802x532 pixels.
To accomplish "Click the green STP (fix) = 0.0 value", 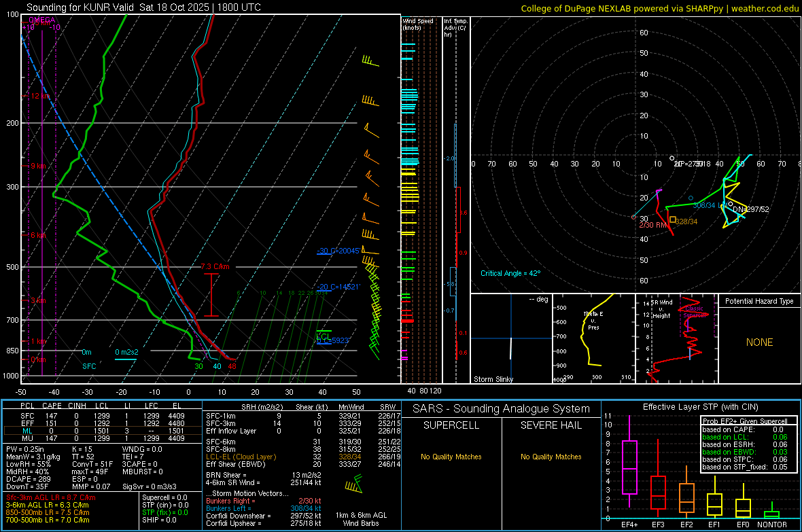I will coord(164,512).
